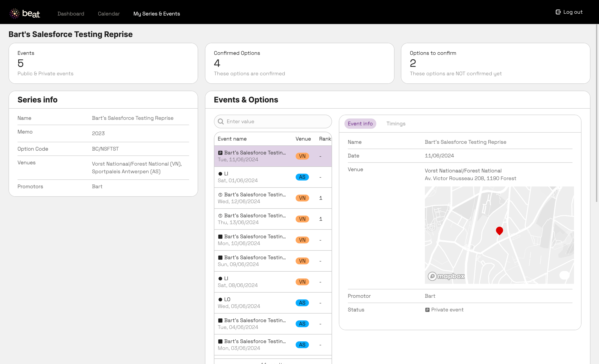The image size is (599, 364).
Task: Click AS venue badge on Wed 05/06/2024 row
Action: (x=302, y=303)
